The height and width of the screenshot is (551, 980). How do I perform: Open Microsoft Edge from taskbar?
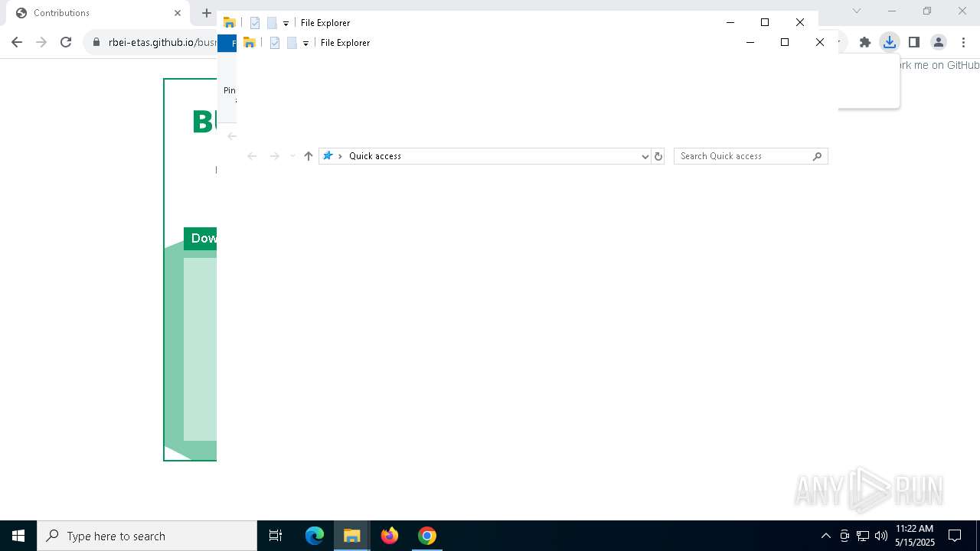315,536
